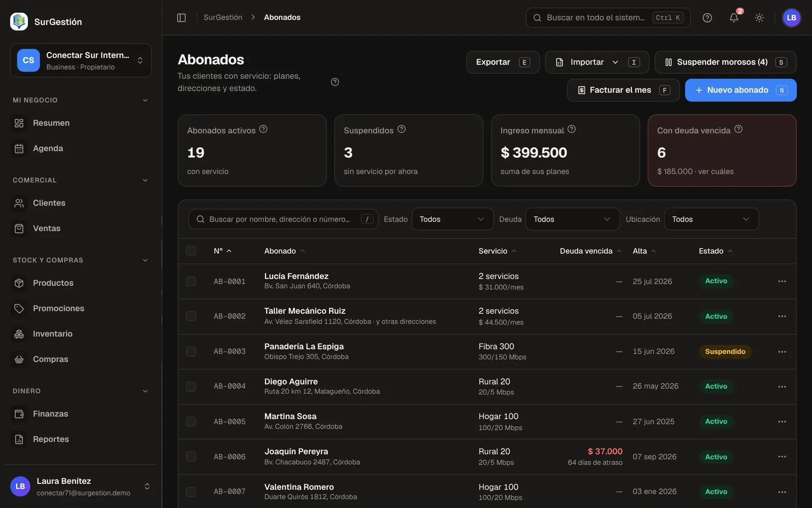
Task: Select checkbox for AB-0006 row
Action: point(191,457)
